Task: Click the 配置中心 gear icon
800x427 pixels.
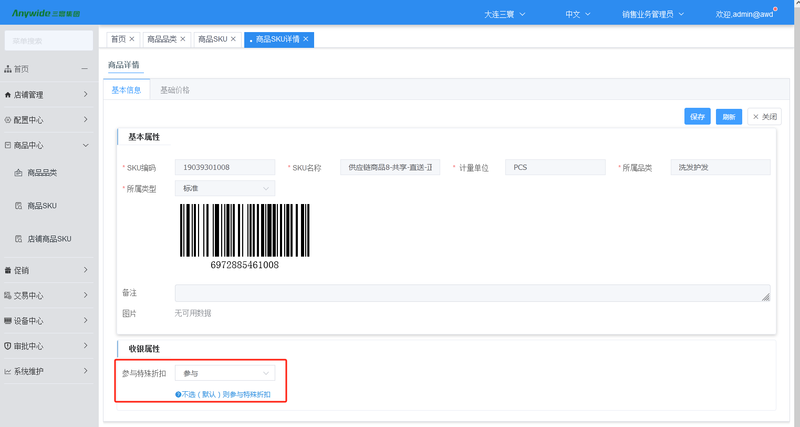Action: (x=8, y=120)
